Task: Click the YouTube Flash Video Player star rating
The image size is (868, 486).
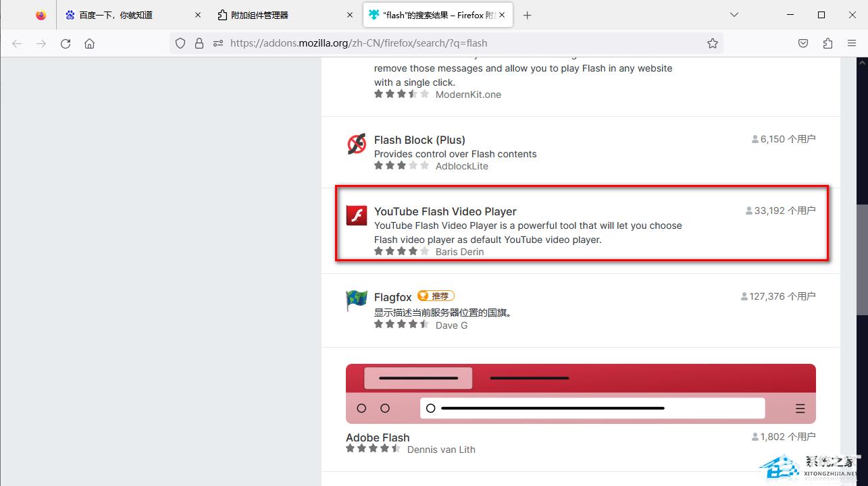Action: coord(401,251)
